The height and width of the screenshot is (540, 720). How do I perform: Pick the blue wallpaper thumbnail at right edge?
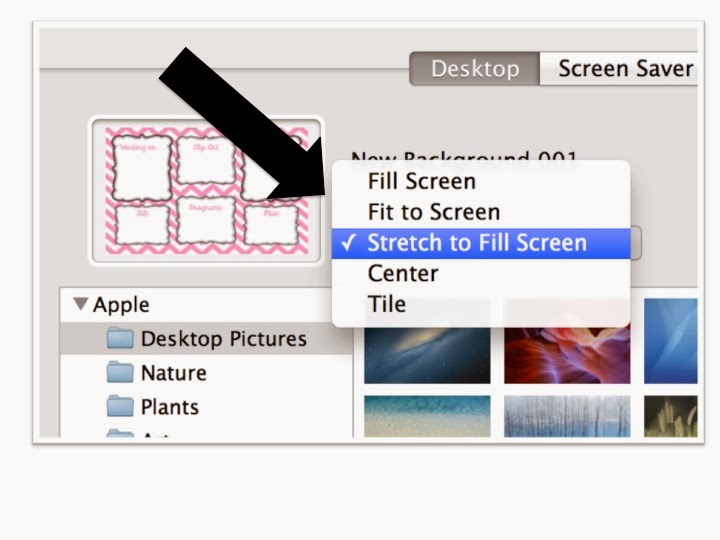point(670,340)
